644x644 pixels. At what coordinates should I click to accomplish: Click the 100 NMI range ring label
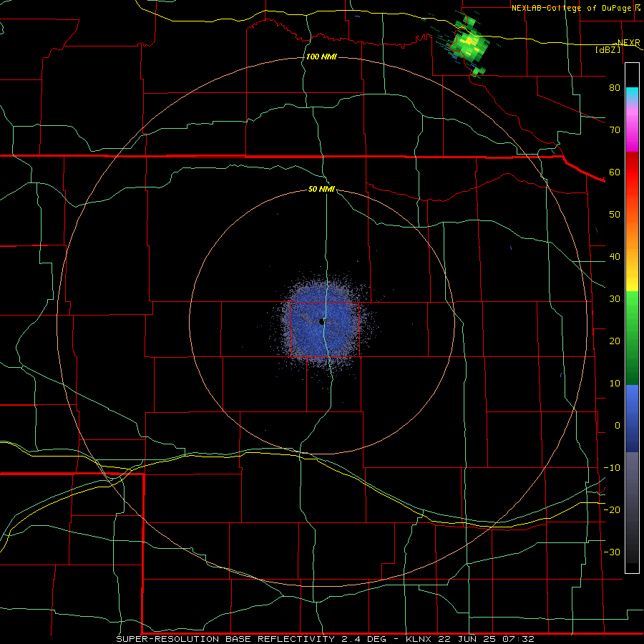click(321, 57)
